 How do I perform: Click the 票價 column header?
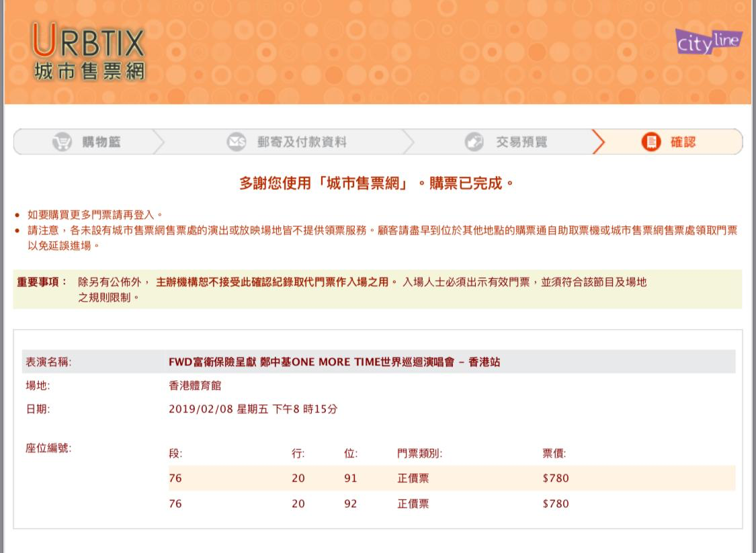tap(554, 454)
